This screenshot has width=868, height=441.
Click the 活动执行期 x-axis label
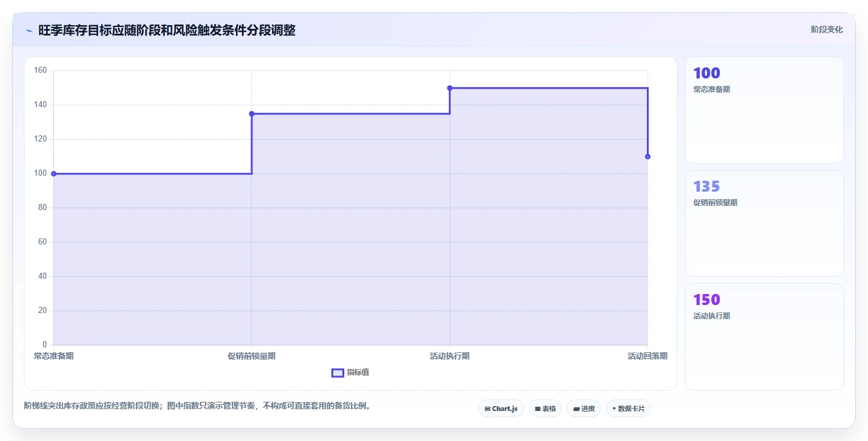pyautogui.click(x=450, y=356)
